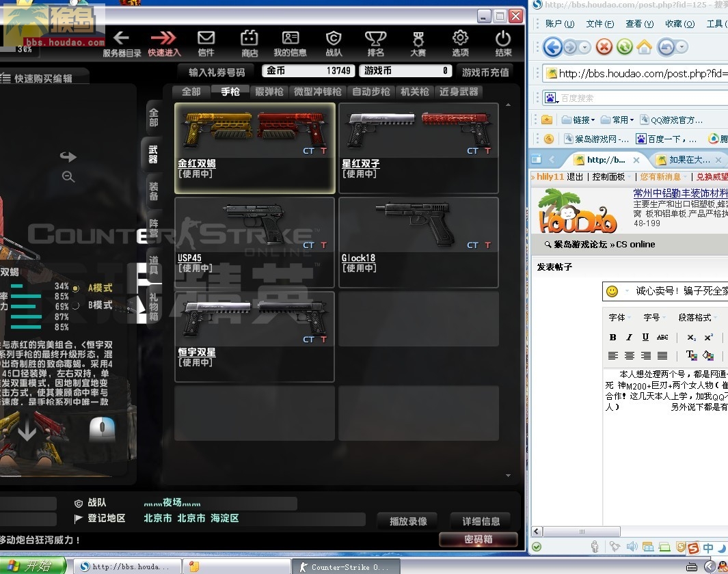
Task: Click the 游戏币充值 recharge button
Action: [x=485, y=72]
